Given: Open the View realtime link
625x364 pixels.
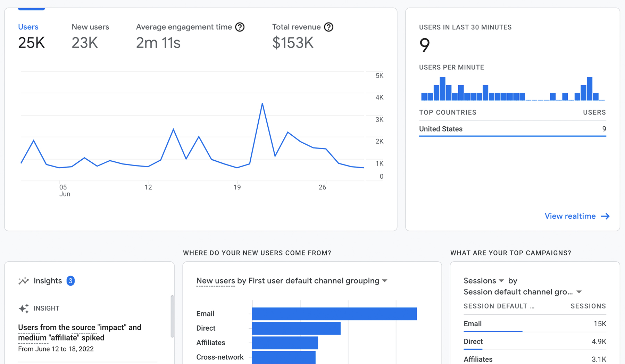Looking at the screenshot, I should pos(577,216).
